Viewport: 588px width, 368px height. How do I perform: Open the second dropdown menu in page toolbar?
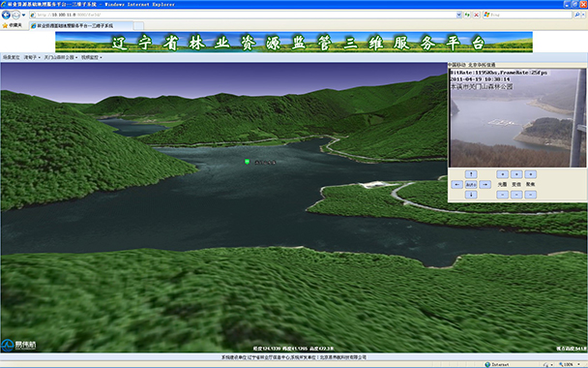click(32, 57)
